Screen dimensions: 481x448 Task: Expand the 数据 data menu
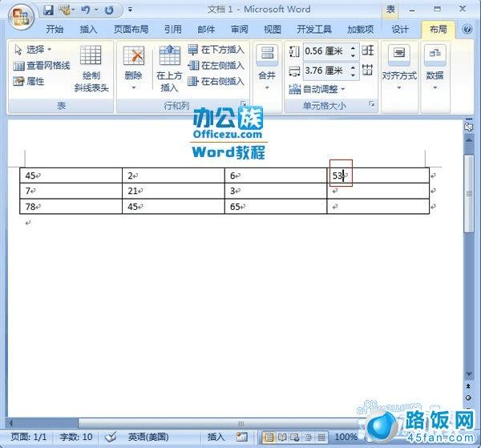[435, 68]
